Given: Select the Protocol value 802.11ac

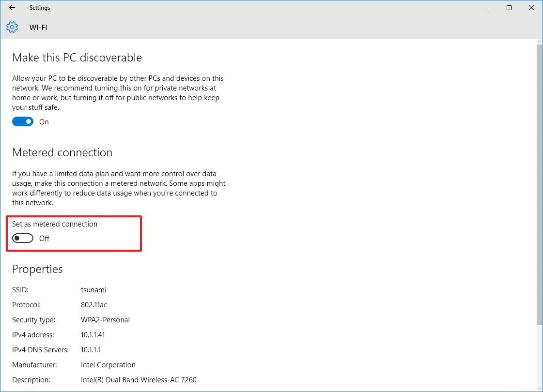Looking at the screenshot, I should pos(94,305).
